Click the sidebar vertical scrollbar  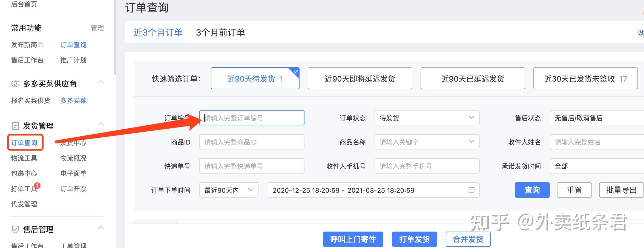[x=115, y=37]
